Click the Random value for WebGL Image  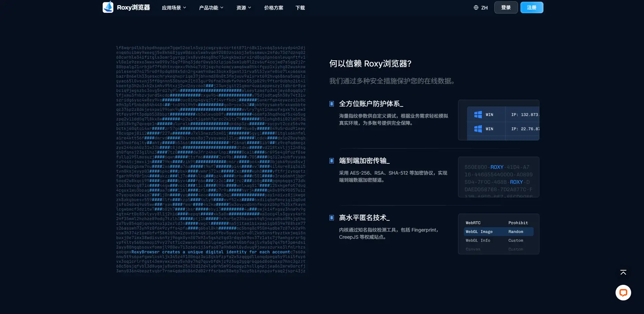(x=516, y=232)
